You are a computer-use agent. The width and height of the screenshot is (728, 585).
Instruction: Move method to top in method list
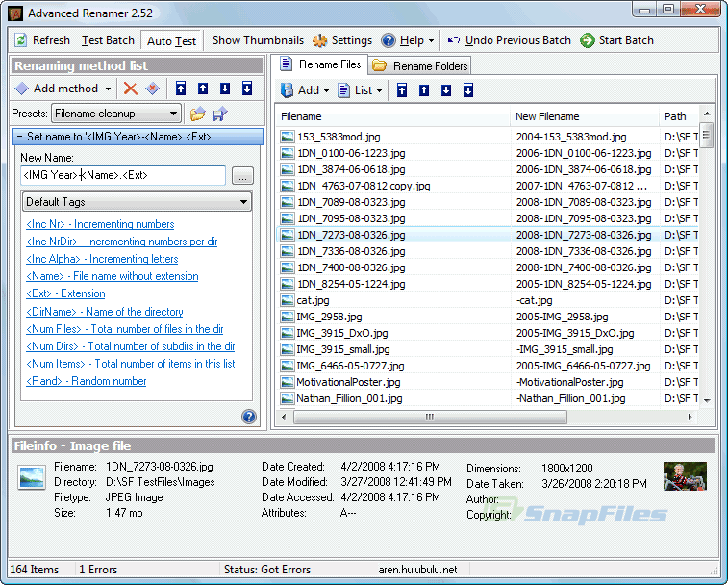point(181,89)
